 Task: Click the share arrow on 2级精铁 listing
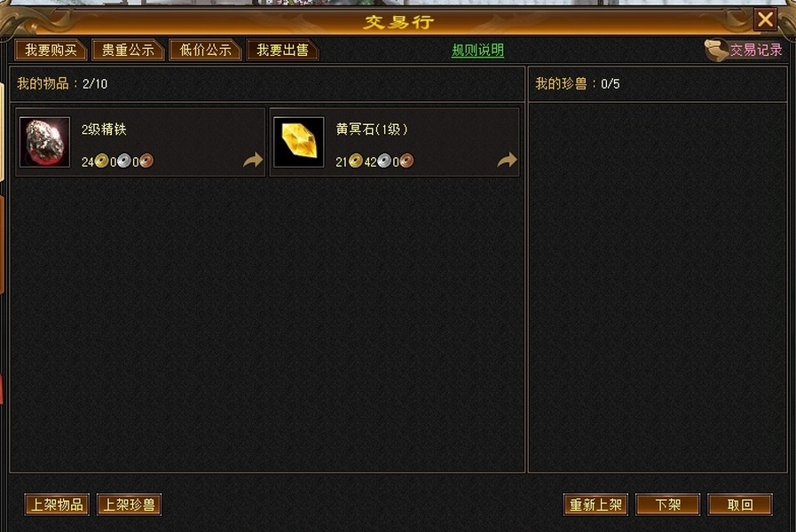coord(253,160)
